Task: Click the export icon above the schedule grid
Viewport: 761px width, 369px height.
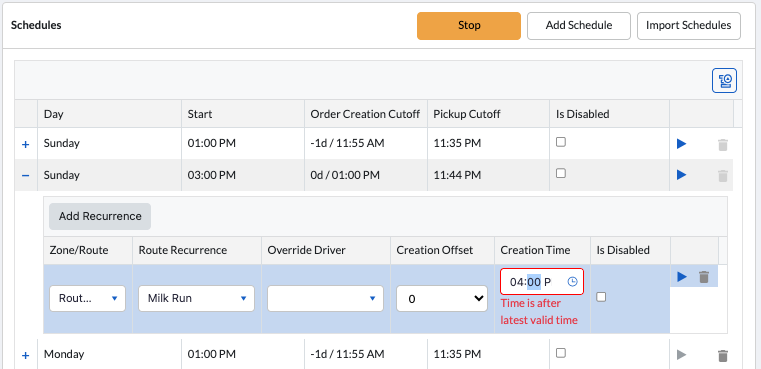Action: [724, 80]
